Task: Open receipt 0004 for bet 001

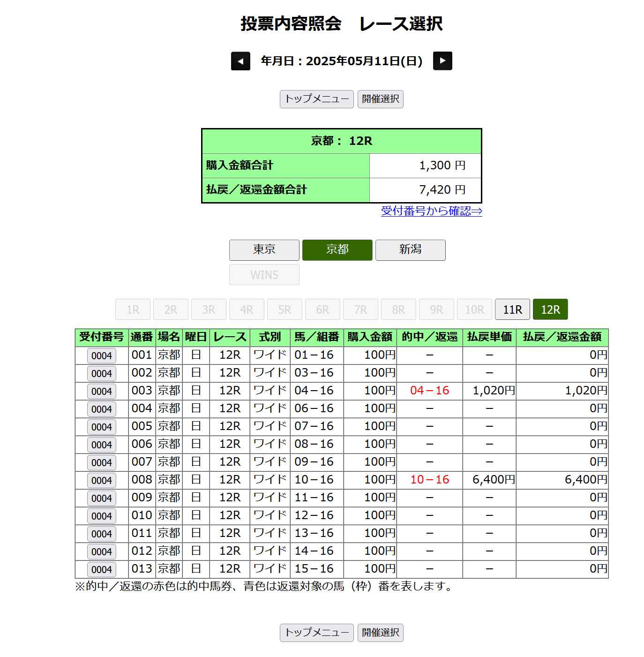Action: [102, 355]
